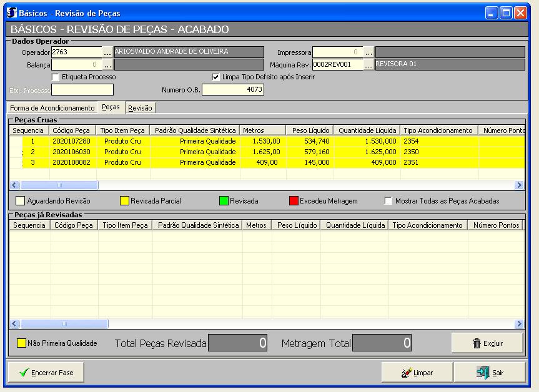This screenshot has width=539, height=392.
Task: Uncheck Limpa Tipo Defeito após Inserir
Action: point(216,77)
